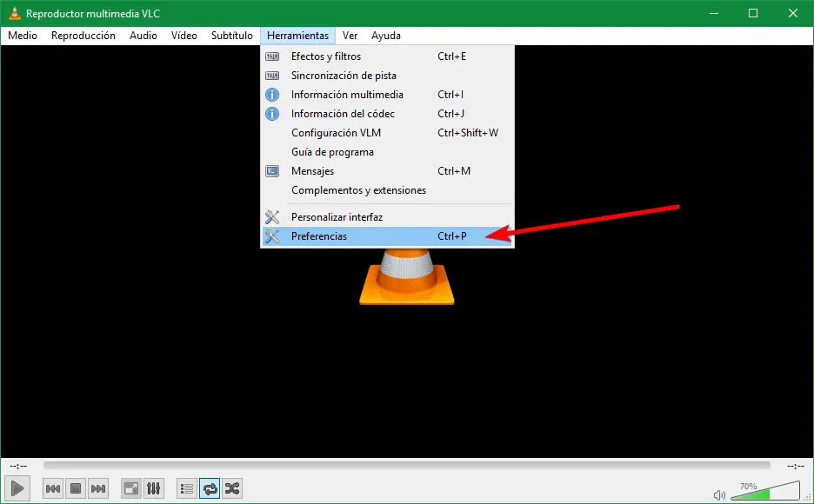Minimize the VLC window
Screen dimensions: 814x504
714,13
